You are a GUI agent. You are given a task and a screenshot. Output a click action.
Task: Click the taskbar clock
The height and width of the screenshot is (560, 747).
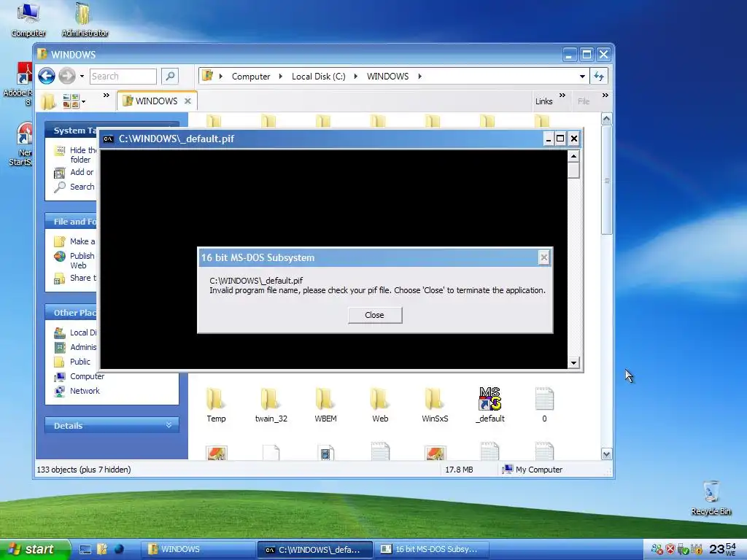click(x=723, y=549)
